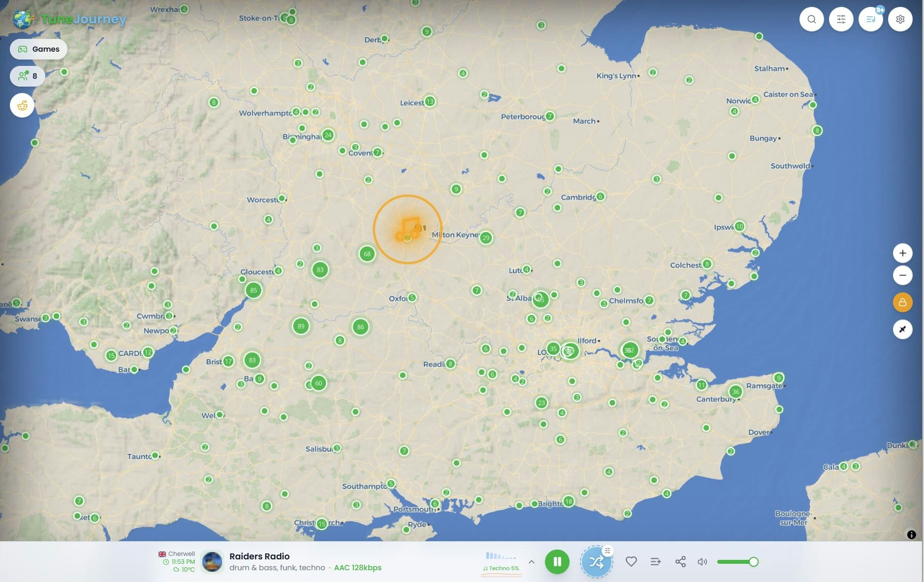Open the search button
The width and height of the screenshot is (924, 582).
coord(812,19)
